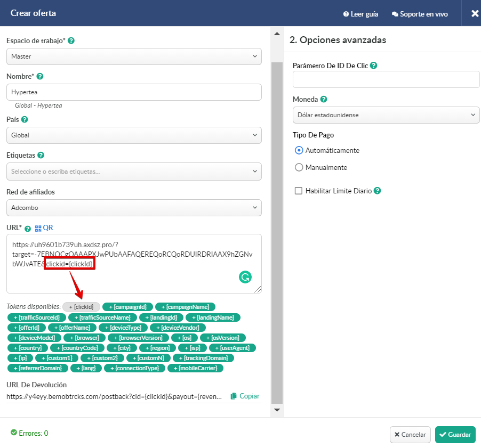Insert the {offerId} token
Image resolution: width=481 pixels, height=448 pixels.
click(27, 328)
